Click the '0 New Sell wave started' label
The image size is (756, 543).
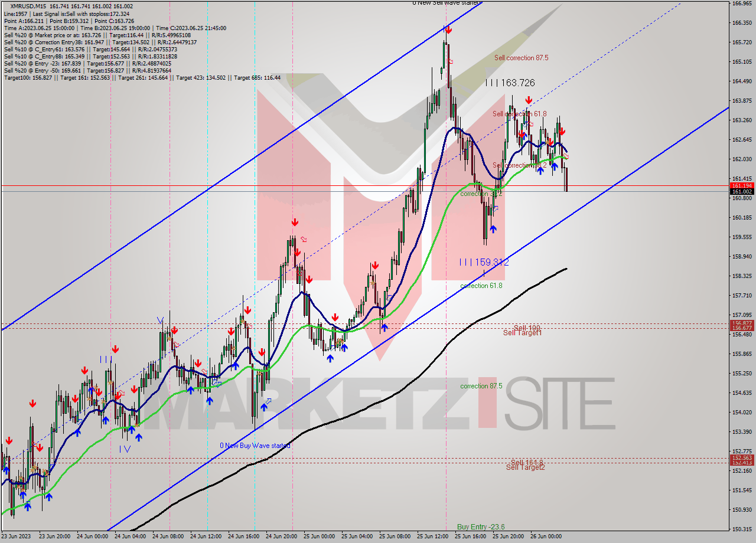point(445,3)
